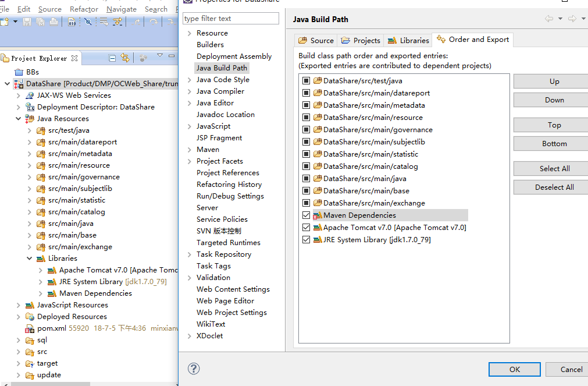Switch to the Libraries tab
The width and height of the screenshot is (588, 386).
[x=408, y=41]
